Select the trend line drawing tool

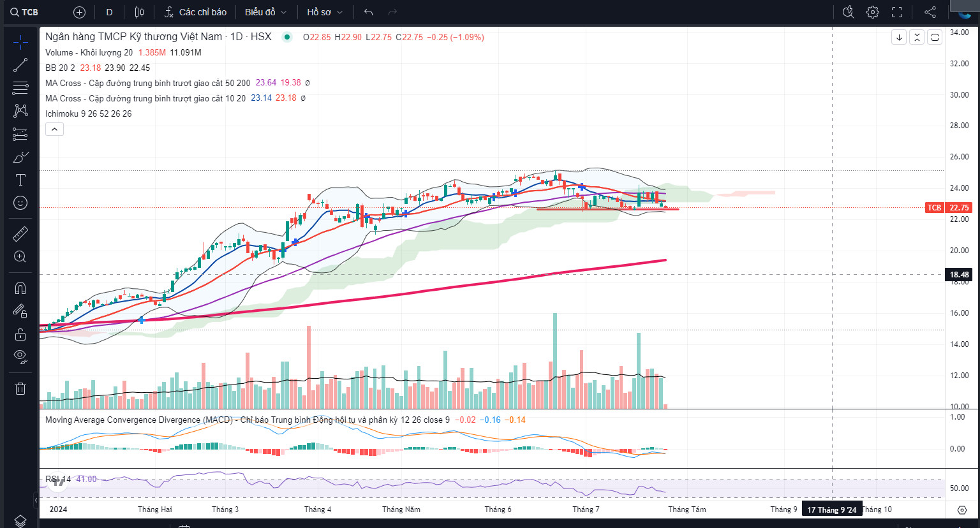coord(20,65)
